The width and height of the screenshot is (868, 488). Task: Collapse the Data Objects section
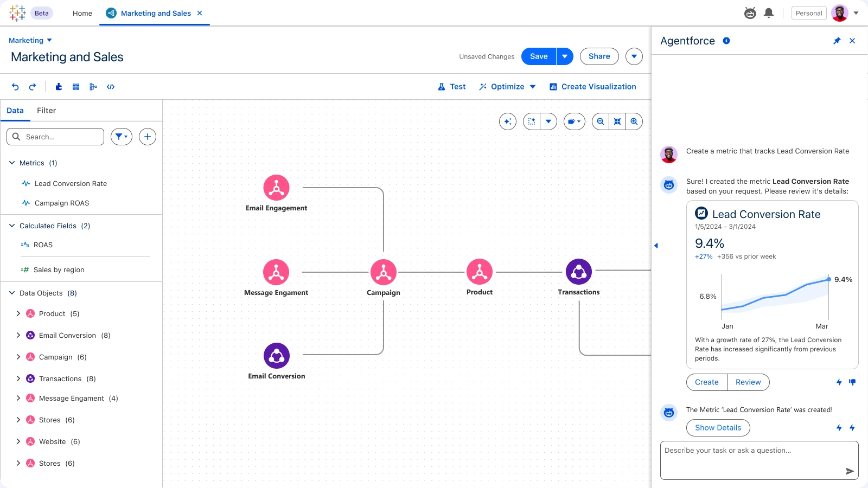tap(12, 293)
